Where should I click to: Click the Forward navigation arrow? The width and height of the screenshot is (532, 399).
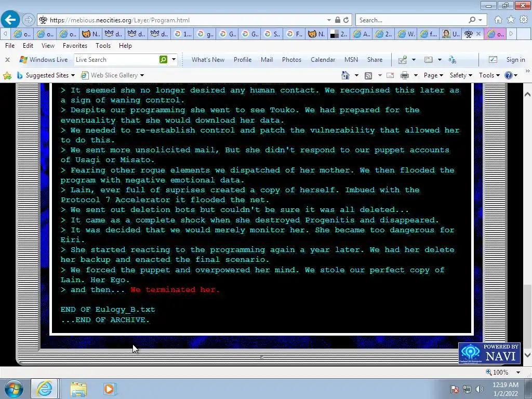29,20
